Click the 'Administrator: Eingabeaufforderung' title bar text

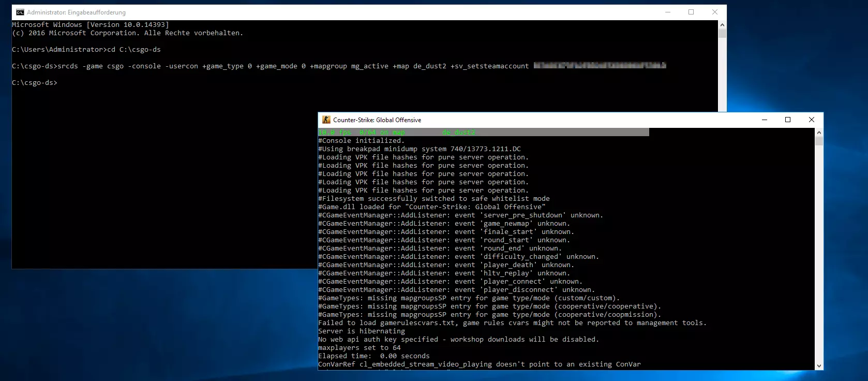[x=76, y=12]
